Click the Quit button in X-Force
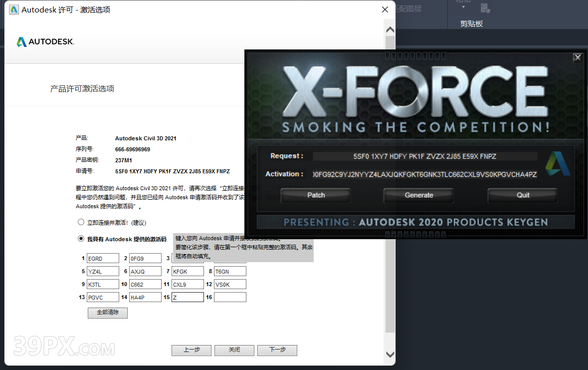588x370 pixels. click(x=523, y=195)
